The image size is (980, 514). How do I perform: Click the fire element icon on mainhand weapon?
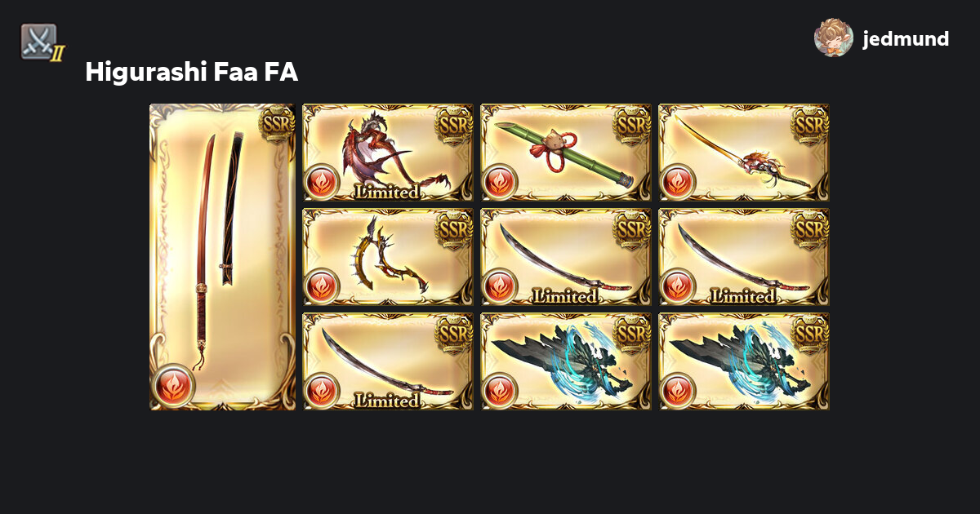[x=173, y=384]
